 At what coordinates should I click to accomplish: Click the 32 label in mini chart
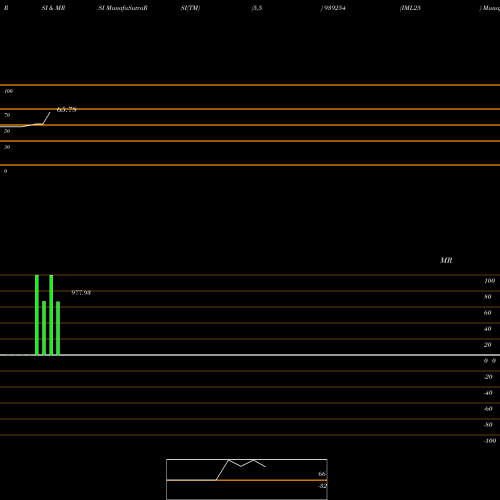coord(322,486)
